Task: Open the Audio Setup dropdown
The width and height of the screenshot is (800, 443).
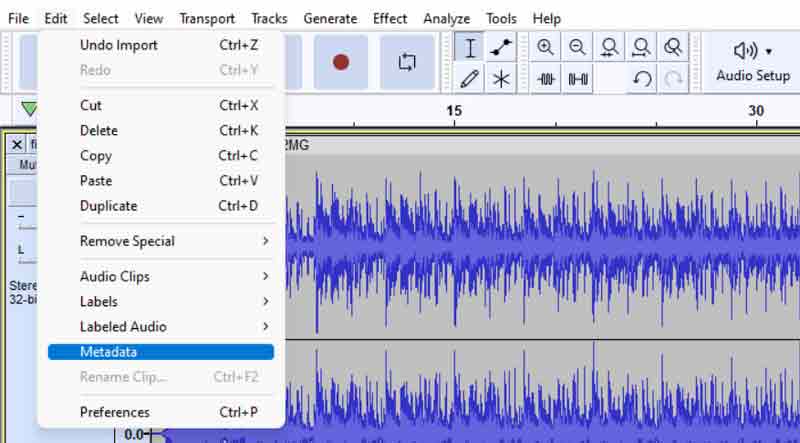Action: coord(753,61)
